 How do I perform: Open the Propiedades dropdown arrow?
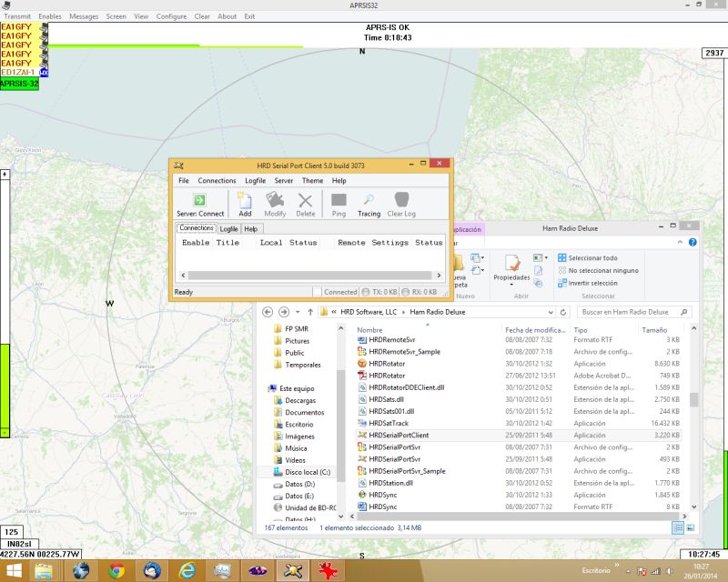pyautogui.click(x=511, y=285)
